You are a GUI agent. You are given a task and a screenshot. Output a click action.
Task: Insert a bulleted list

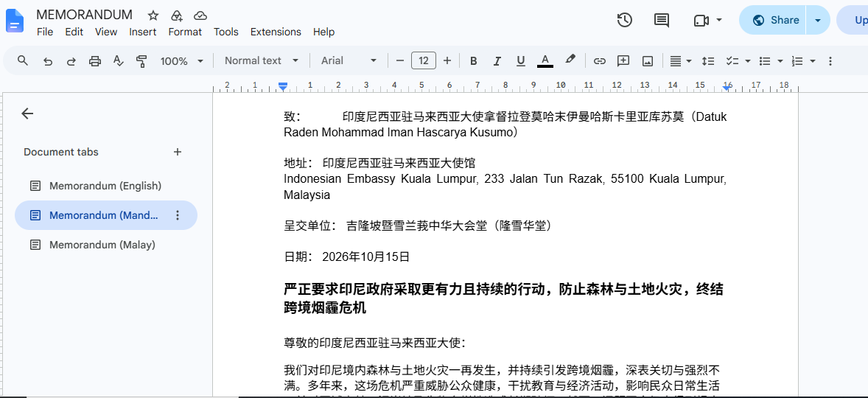[x=765, y=61]
